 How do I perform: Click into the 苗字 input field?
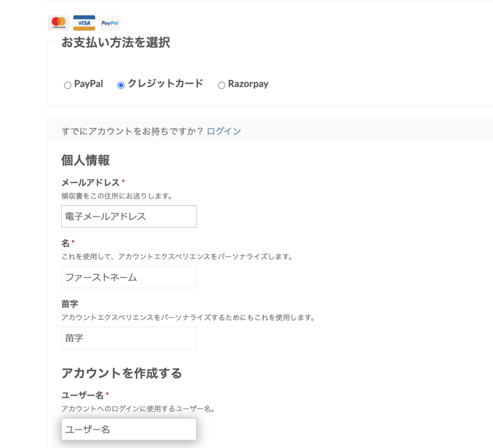tap(129, 338)
